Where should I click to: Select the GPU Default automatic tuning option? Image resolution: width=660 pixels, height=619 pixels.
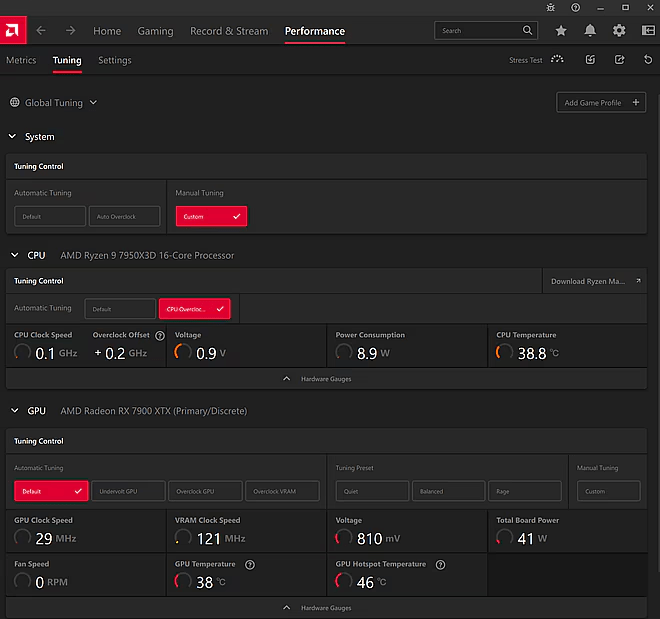click(x=51, y=491)
